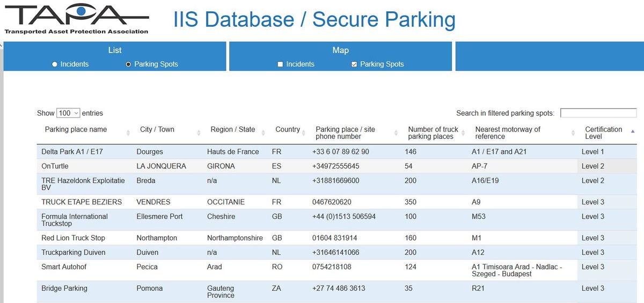Click the VENDRES city cell
Viewport: 644px width, 303px height.
(153, 202)
